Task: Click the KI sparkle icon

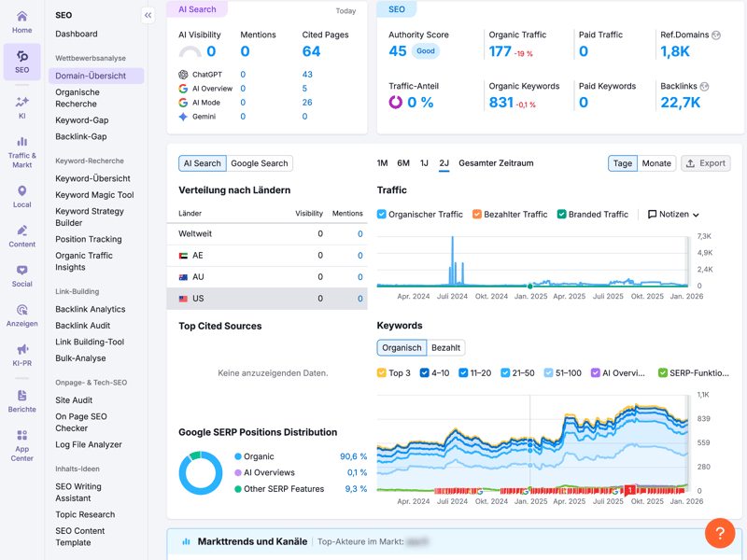Action: click(21, 102)
